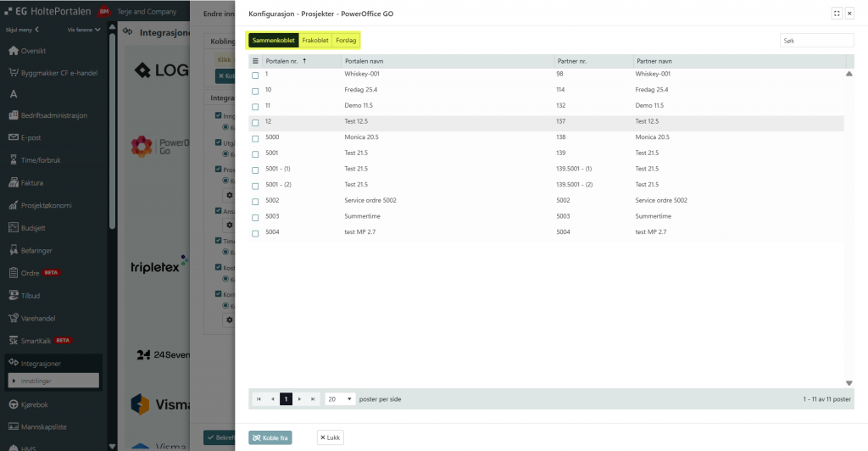868x451 pixels.
Task: Click the Lukk button
Action: coord(330,437)
